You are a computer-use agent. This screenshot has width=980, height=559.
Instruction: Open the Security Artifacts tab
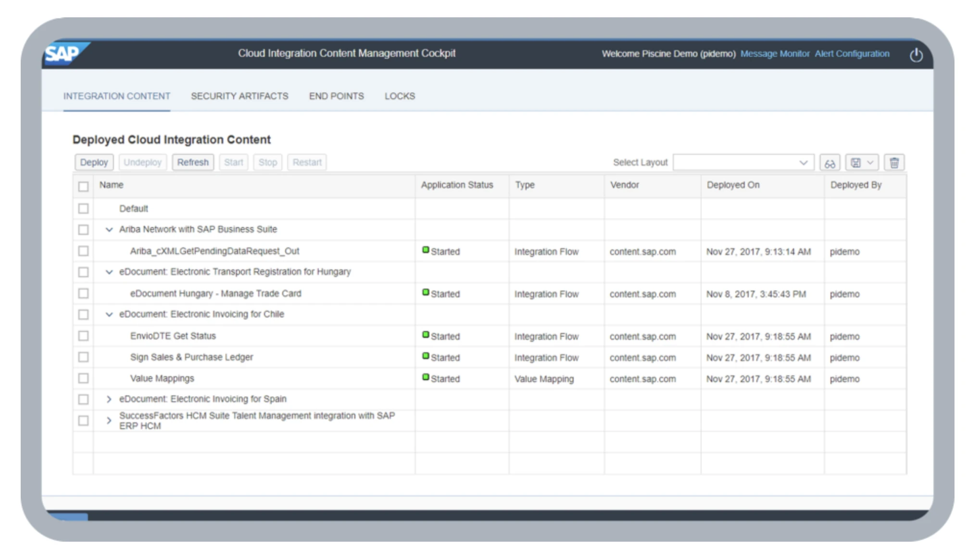click(x=239, y=96)
